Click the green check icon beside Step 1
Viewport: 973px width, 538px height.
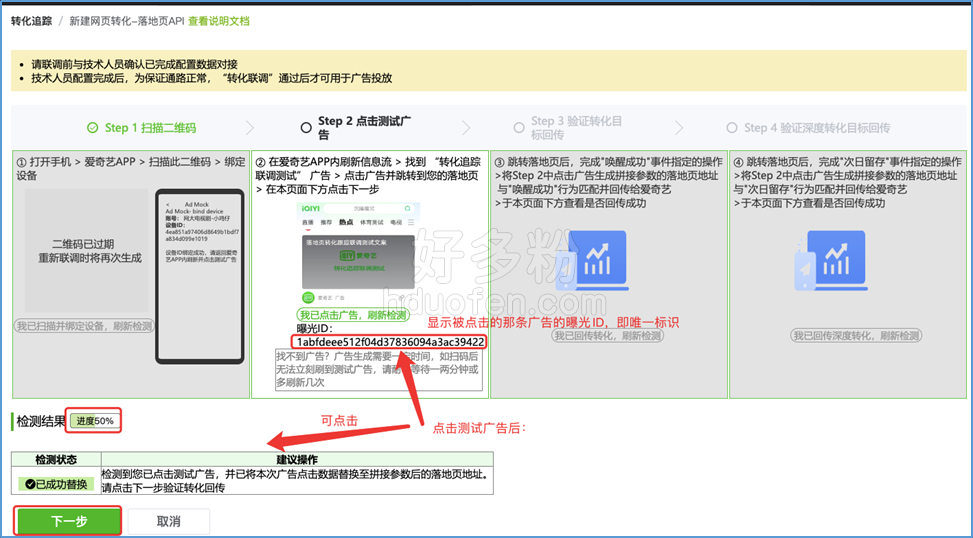pos(92,128)
